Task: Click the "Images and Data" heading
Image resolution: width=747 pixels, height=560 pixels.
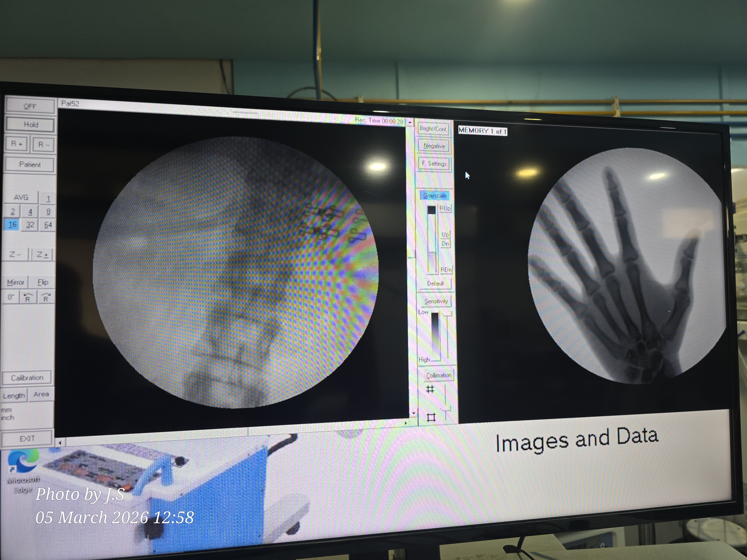Action: click(x=577, y=439)
